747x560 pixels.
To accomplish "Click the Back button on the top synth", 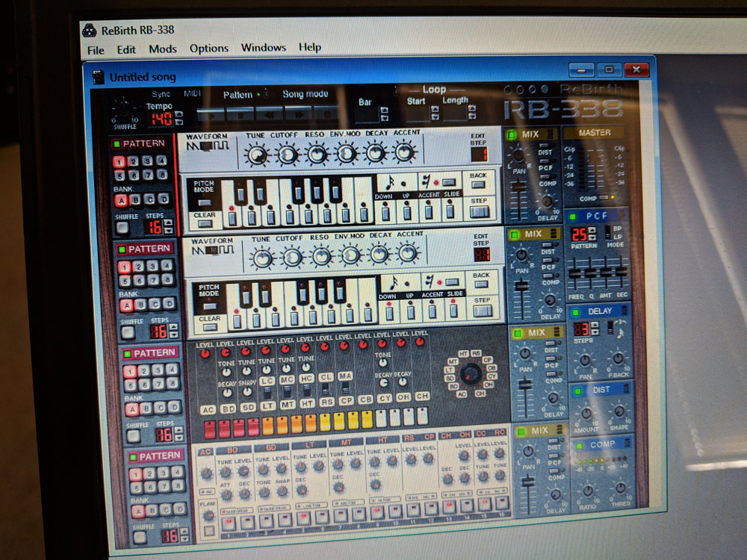I will click(x=478, y=184).
